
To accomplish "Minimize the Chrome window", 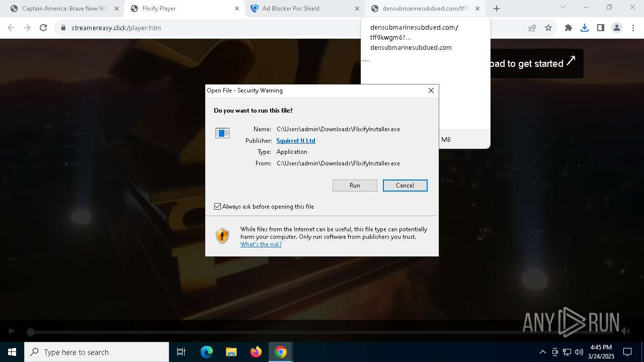I will tap(586, 8).
